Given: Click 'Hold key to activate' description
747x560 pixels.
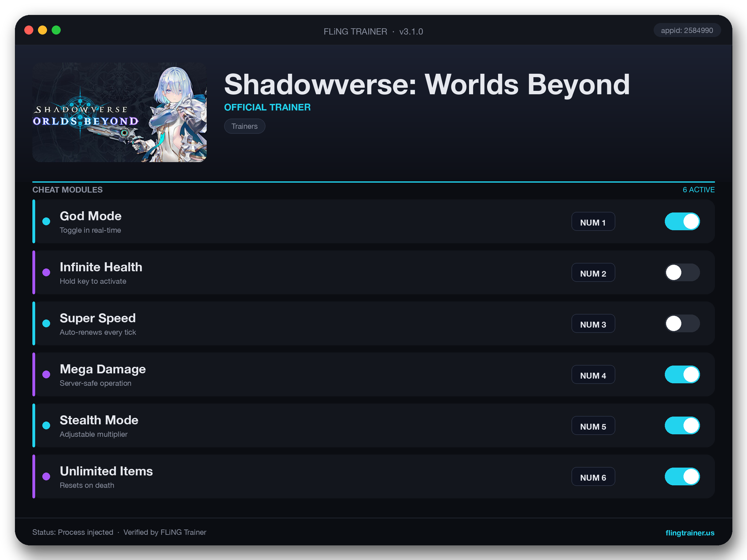Looking at the screenshot, I should coord(93,281).
